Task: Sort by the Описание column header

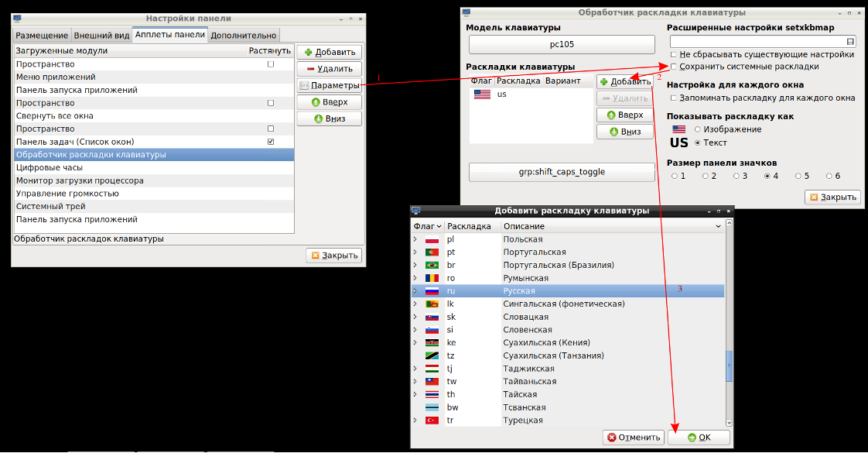Action: point(612,226)
